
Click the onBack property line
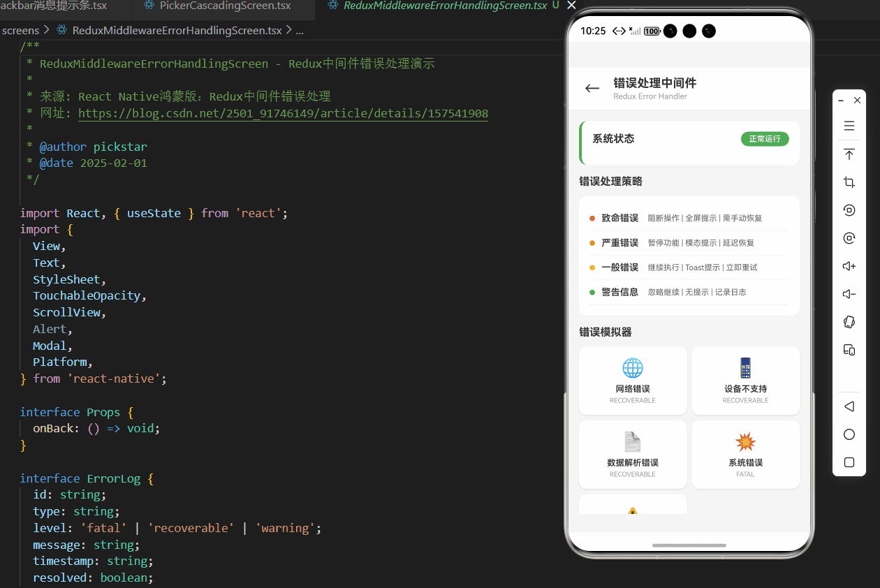[x=96, y=428]
